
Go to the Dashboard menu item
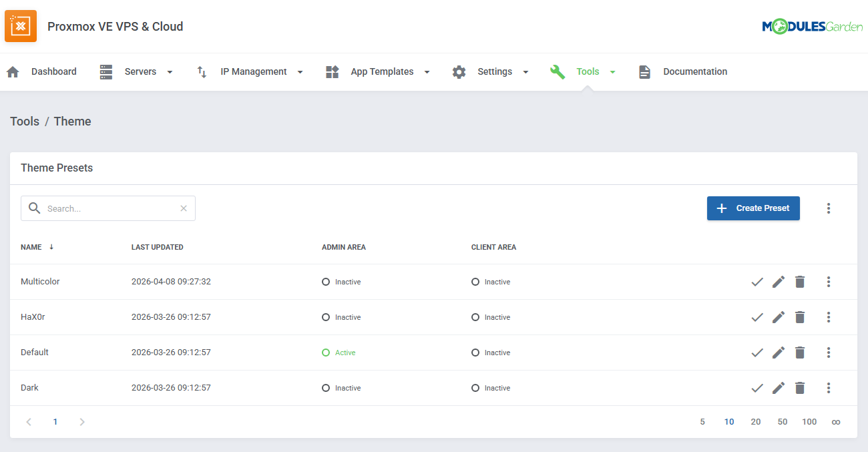point(41,71)
